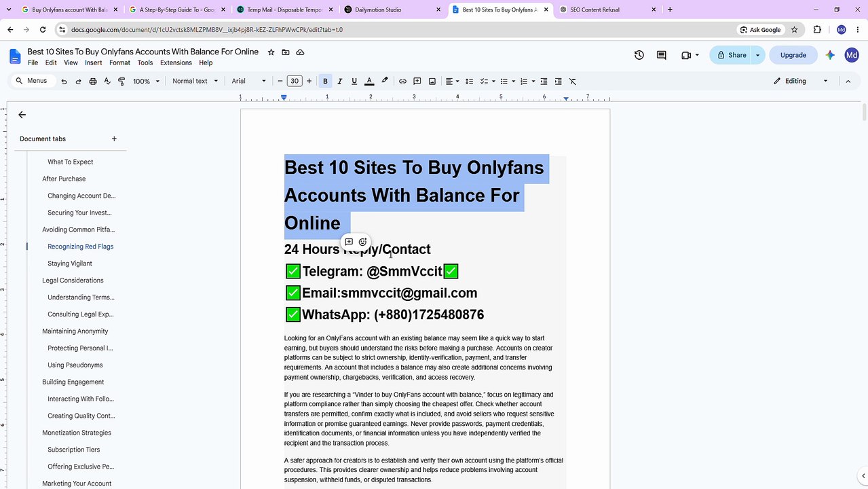This screenshot has height=489, width=868.
Task: Decrease the font size
Action: [x=280, y=81]
